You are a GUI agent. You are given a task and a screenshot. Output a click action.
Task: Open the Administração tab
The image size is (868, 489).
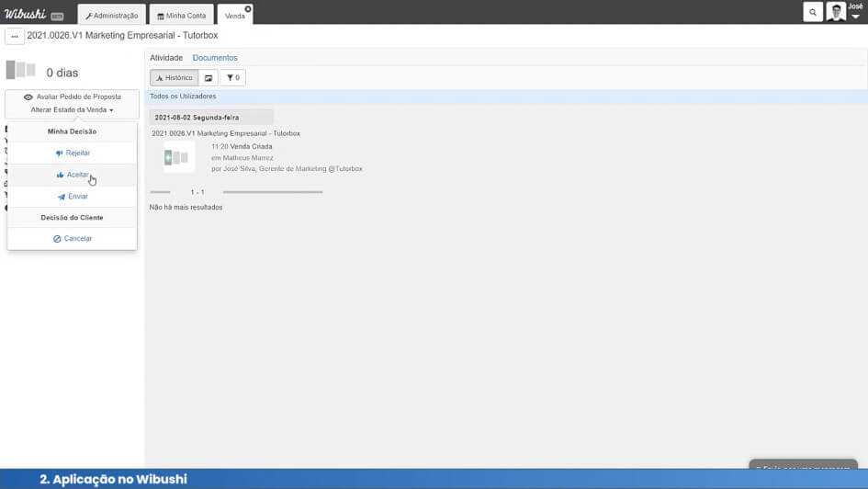pyautogui.click(x=112, y=15)
